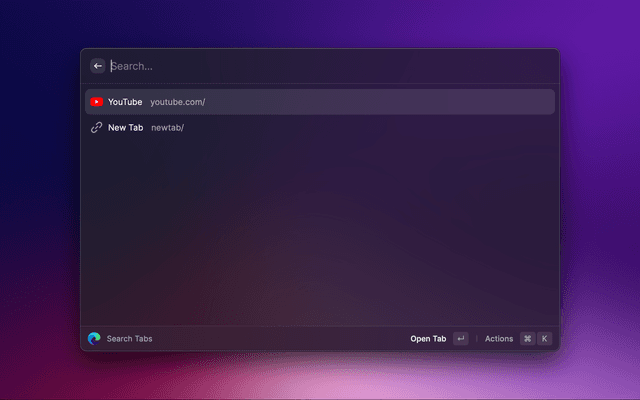Screen dimensions: 640x400
Task: Click the Search Tabs label
Action: click(129, 339)
